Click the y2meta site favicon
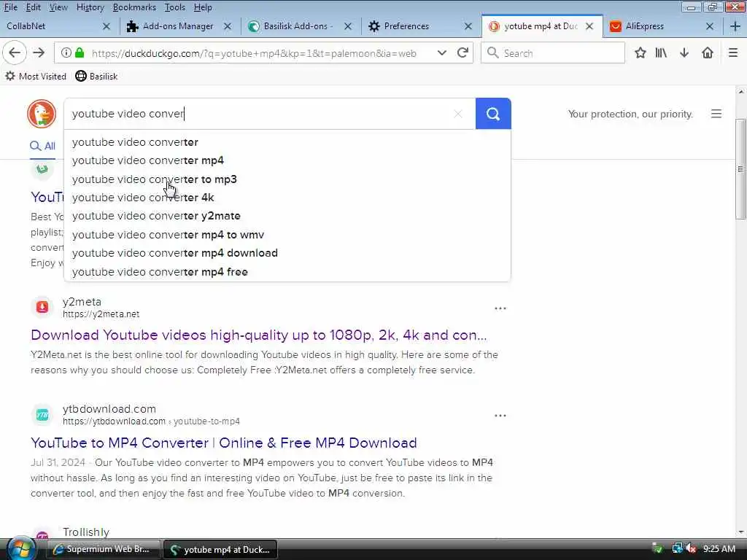This screenshot has width=747, height=560. coord(42,307)
